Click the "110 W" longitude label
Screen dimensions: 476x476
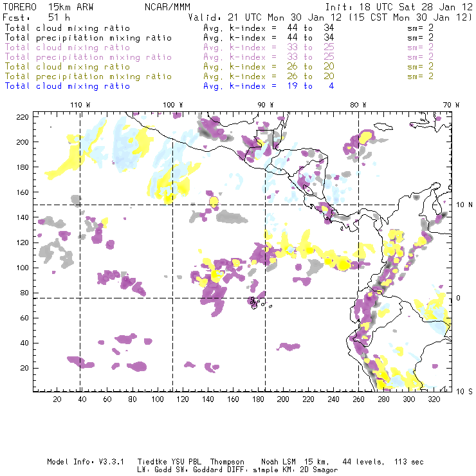point(80,105)
